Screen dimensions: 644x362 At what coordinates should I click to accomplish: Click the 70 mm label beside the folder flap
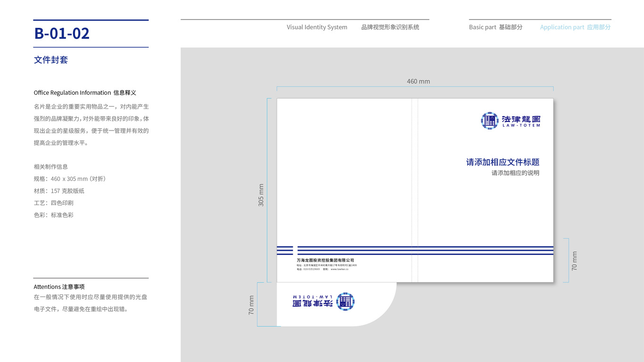251,305
